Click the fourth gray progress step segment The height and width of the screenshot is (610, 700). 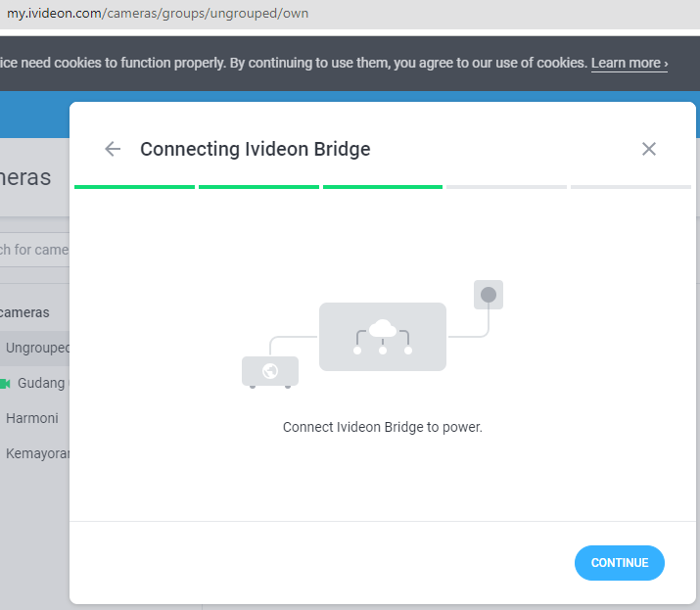coord(506,187)
